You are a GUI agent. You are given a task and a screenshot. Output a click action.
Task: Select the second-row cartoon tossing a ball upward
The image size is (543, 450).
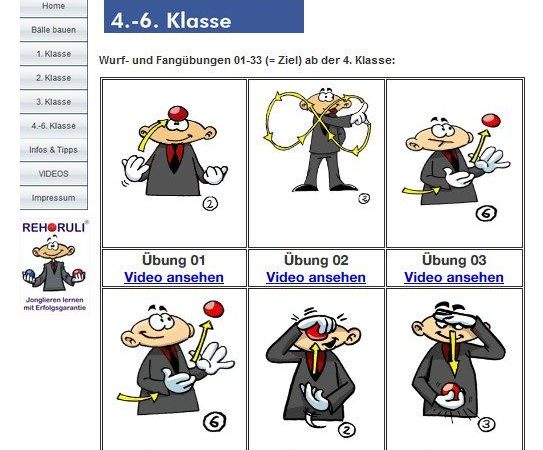[176, 366]
